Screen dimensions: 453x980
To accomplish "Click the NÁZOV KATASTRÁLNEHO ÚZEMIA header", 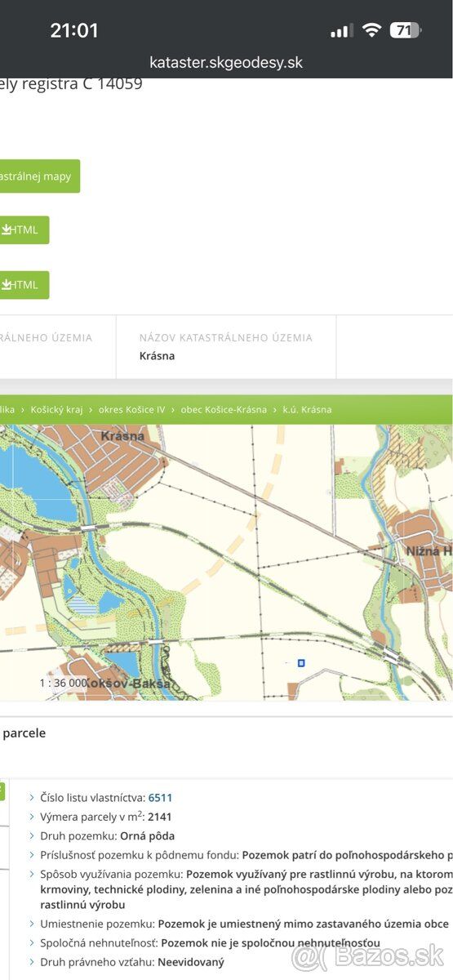I will pos(226,337).
